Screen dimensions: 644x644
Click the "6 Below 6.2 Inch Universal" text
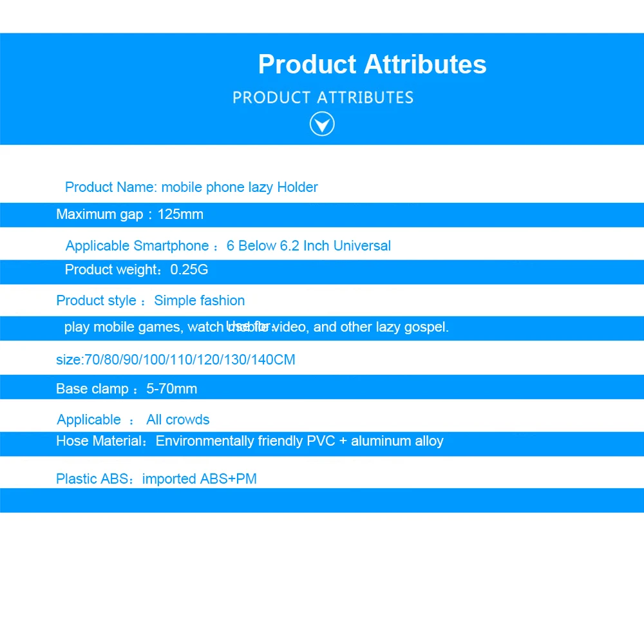pyautogui.click(x=308, y=245)
